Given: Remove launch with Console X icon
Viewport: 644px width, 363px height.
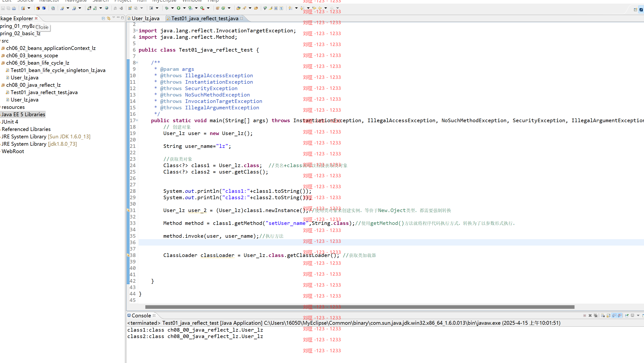Looking at the screenshot, I should click(x=590, y=315).
